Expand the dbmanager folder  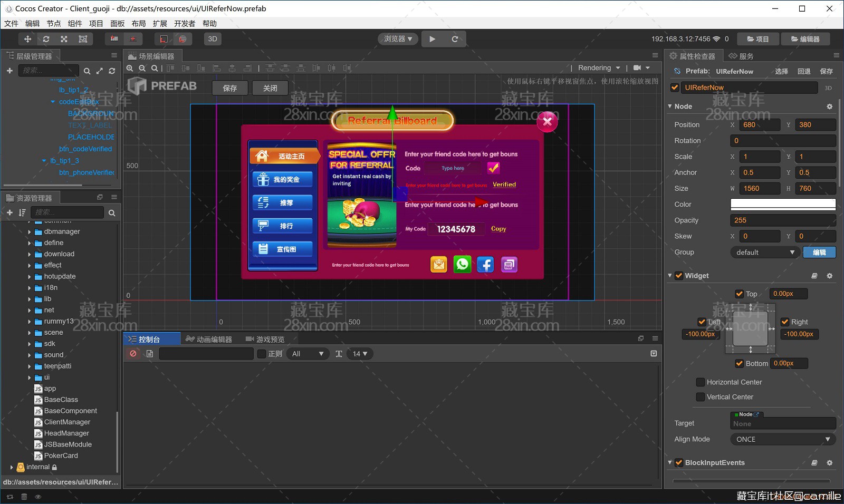point(29,231)
